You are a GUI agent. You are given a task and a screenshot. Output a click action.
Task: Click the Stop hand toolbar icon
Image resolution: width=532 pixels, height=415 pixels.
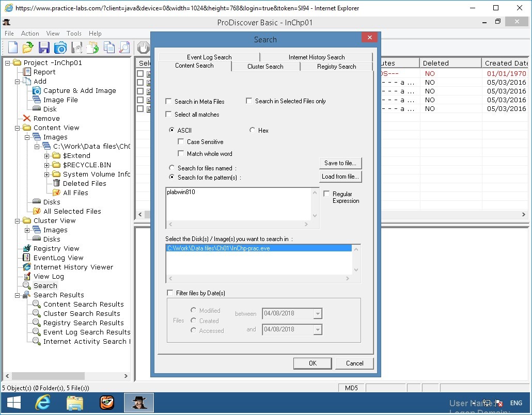[143, 47]
